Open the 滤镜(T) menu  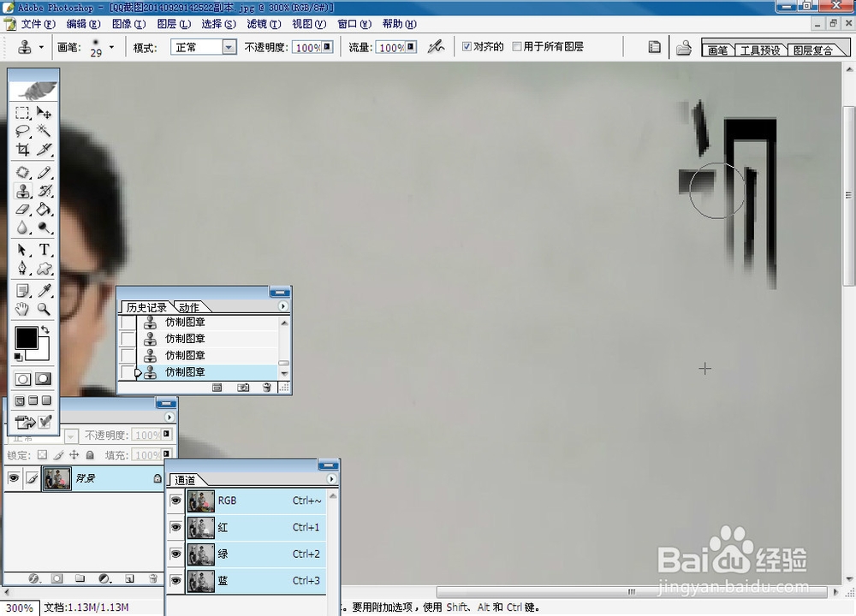click(x=264, y=24)
